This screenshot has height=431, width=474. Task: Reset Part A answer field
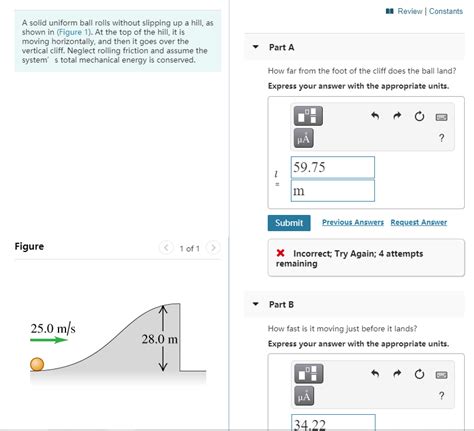click(x=419, y=116)
